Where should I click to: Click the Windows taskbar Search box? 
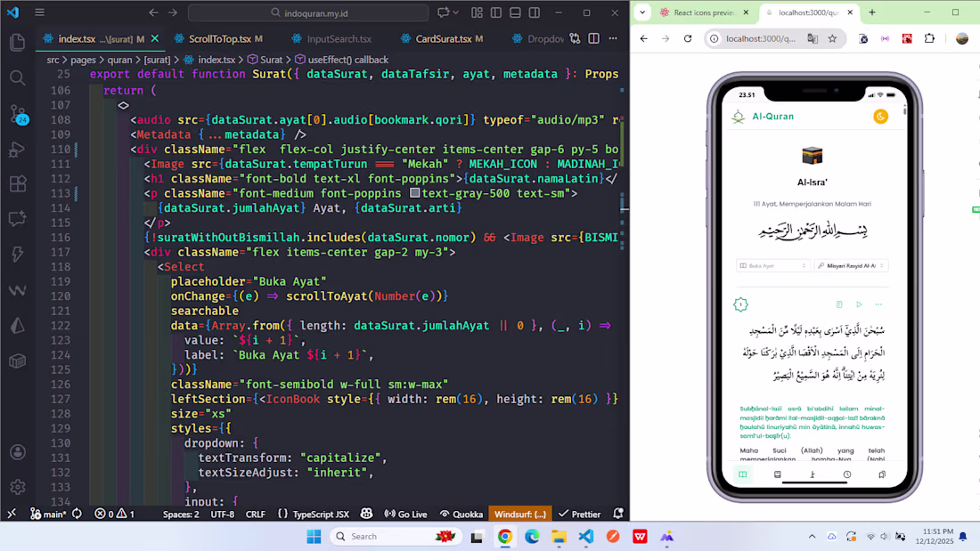coord(396,536)
